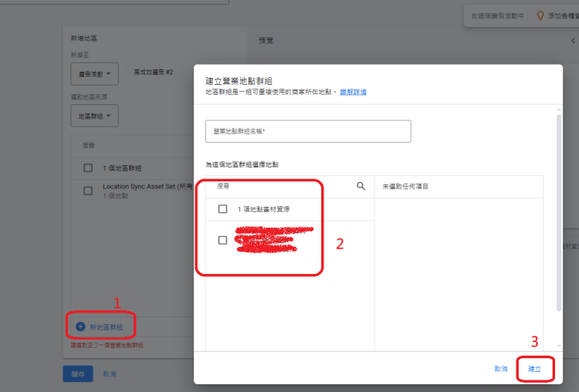The width and height of the screenshot is (579, 392).
Task: Click the 1 項地點素材資源 label
Action: click(x=264, y=209)
